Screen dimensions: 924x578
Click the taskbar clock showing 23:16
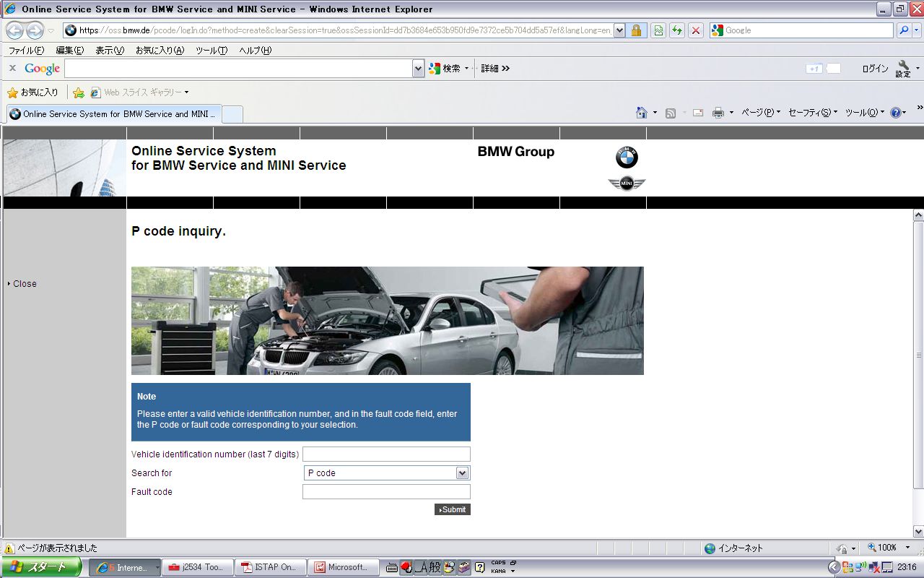[x=907, y=568]
